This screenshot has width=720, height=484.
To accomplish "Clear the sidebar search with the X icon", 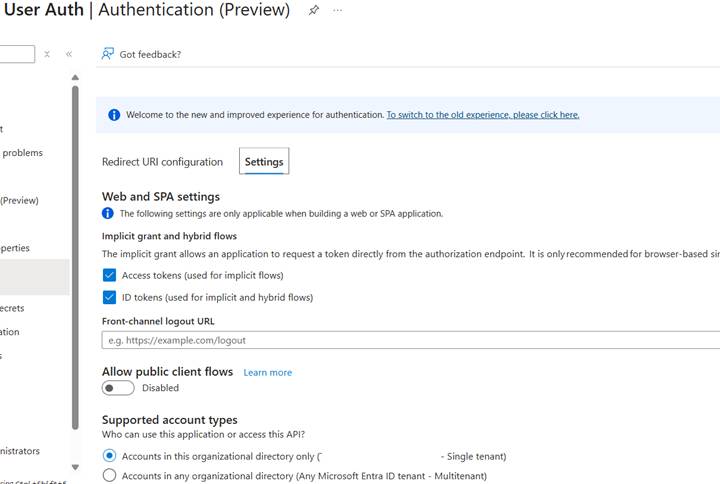I will pyautogui.click(x=47, y=54).
